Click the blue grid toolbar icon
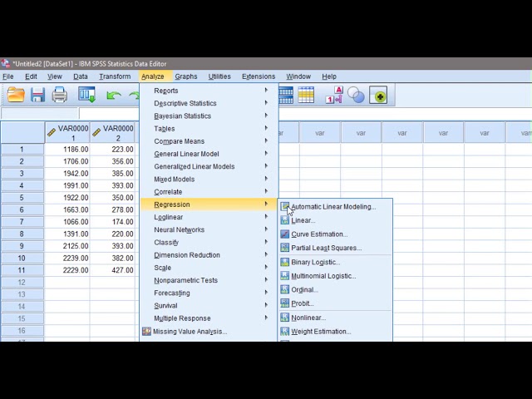Image resolution: width=532 pixels, height=399 pixels. (286, 95)
